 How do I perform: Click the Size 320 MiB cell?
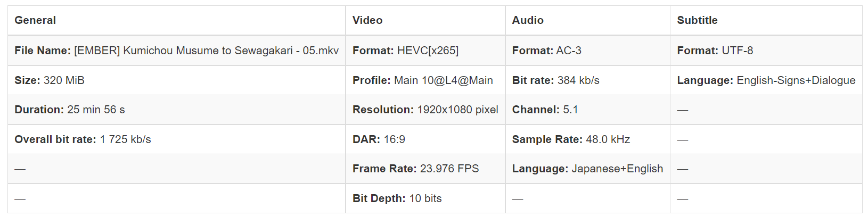click(x=50, y=80)
